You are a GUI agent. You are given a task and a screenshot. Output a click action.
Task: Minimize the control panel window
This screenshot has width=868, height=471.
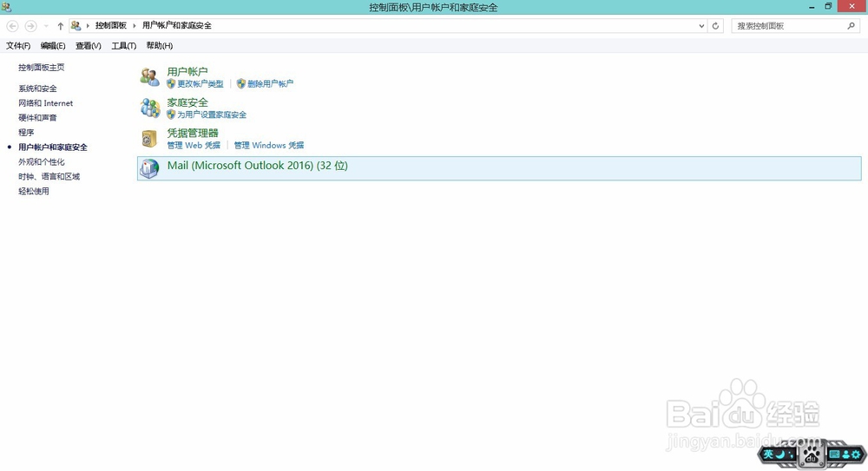[812, 7]
